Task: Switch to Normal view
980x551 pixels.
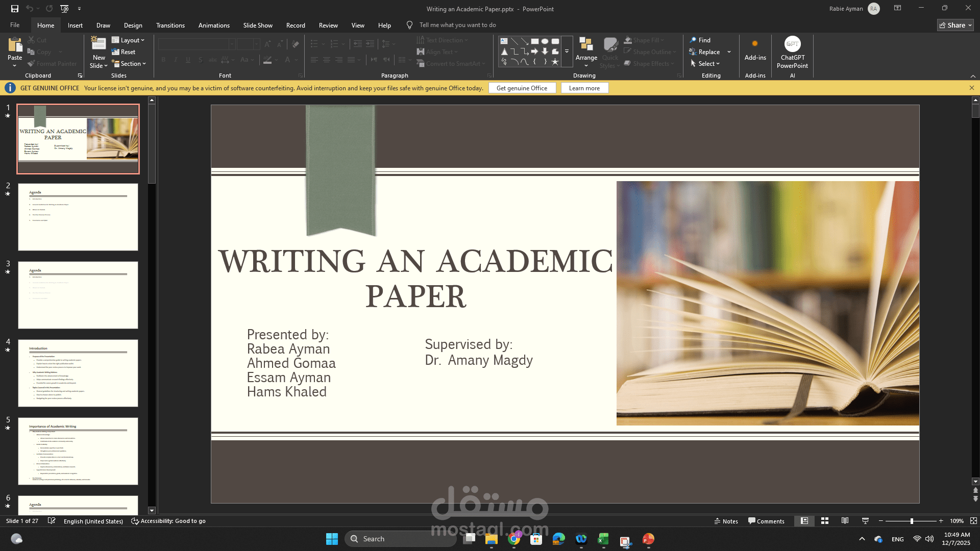Action: point(804,521)
